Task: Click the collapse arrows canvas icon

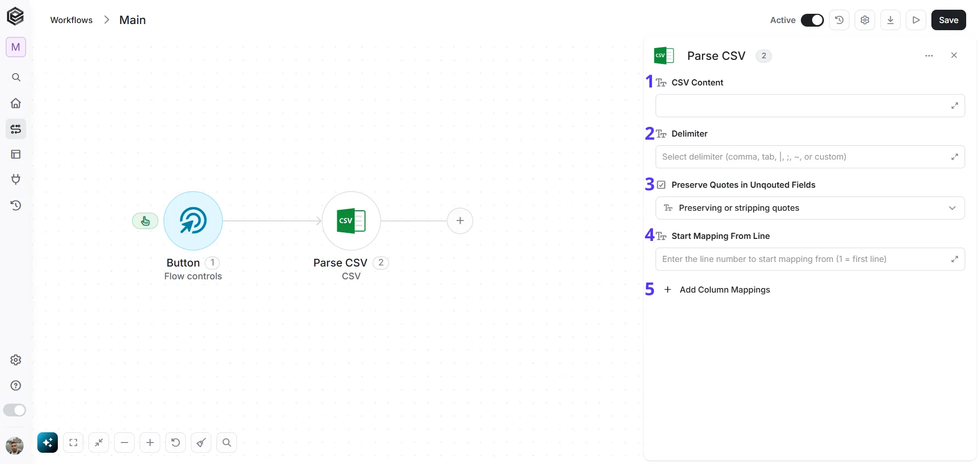Action: click(x=99, y=443)
